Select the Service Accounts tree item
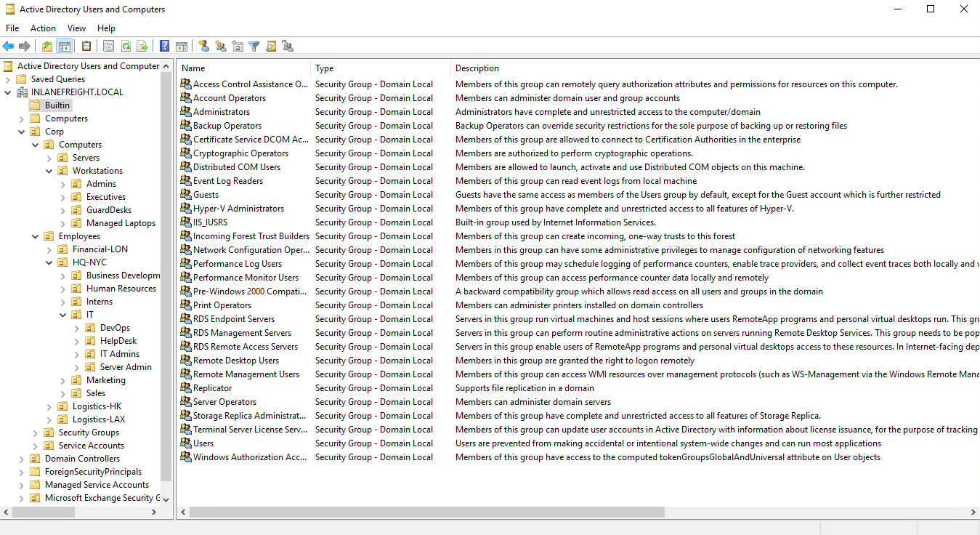Image resolution: width=980 pixels, height=535 pixels. pyautogui.click(x=91, y=446)
